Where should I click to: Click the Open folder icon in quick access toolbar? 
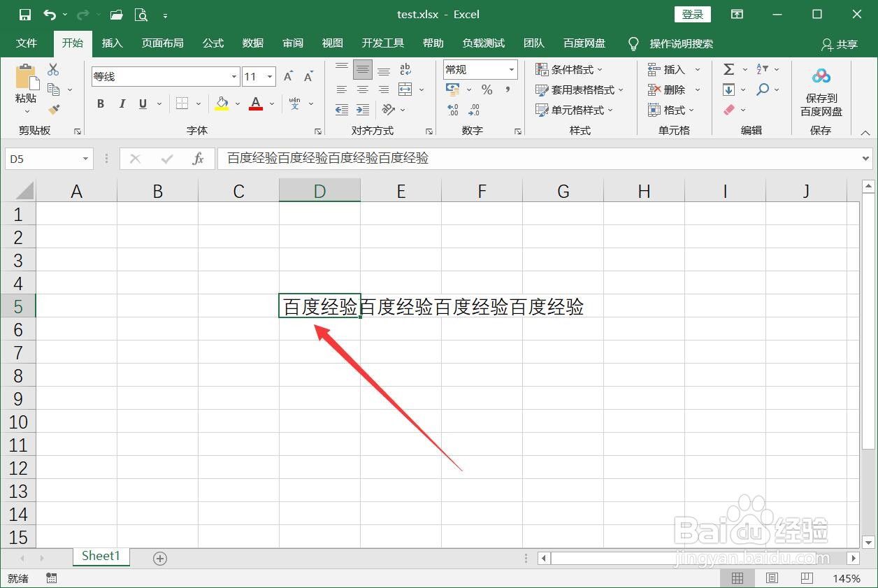click(x=116, y=15)
